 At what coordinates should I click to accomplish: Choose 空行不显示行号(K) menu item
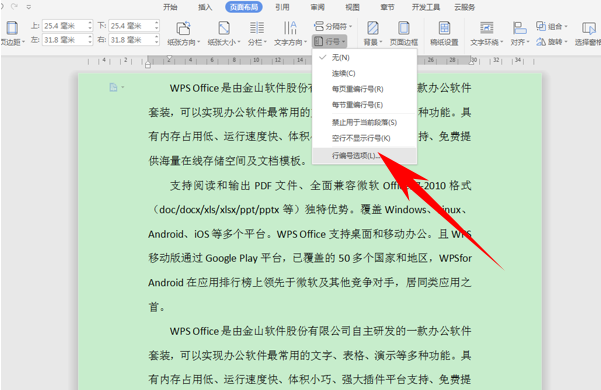(365, 138)
